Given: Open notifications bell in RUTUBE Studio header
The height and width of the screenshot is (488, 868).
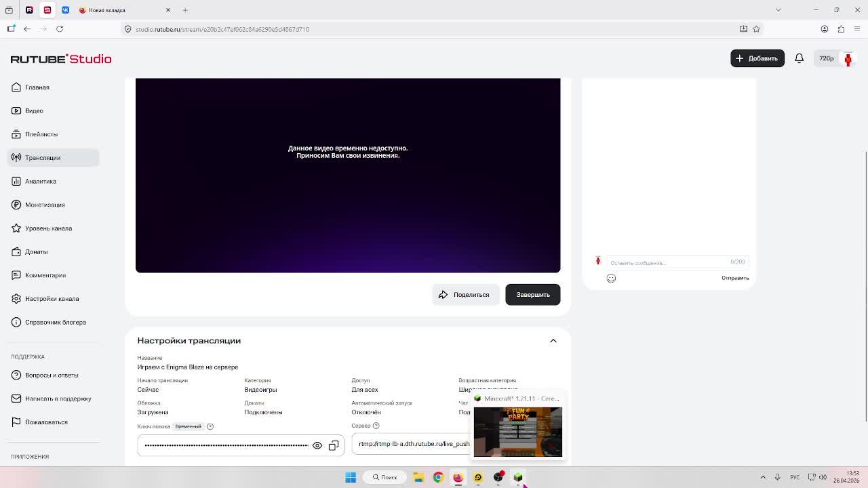Looking at the screenshot, I should coord(799,58).
